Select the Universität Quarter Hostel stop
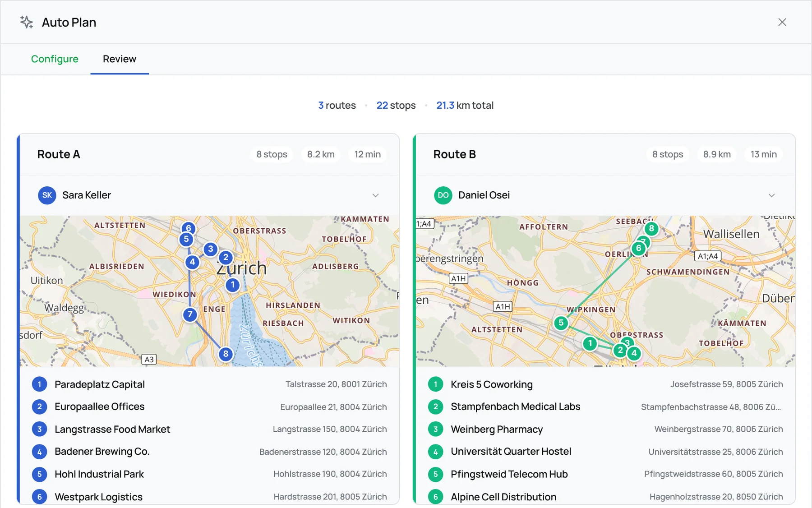Viewport: 812px width, 508px height. [605, 452]
